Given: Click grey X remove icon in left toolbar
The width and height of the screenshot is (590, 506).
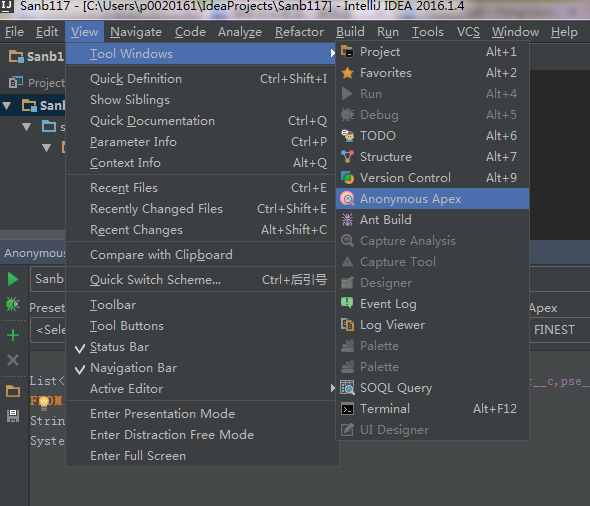Looking at the screenshot, I should pyautogui.click(x=13, y=360).
